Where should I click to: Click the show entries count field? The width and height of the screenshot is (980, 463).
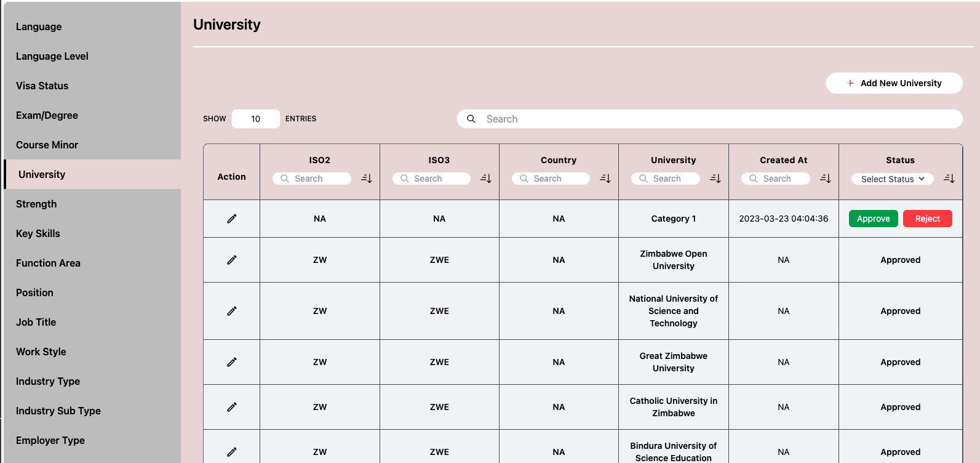click(256, 119)
